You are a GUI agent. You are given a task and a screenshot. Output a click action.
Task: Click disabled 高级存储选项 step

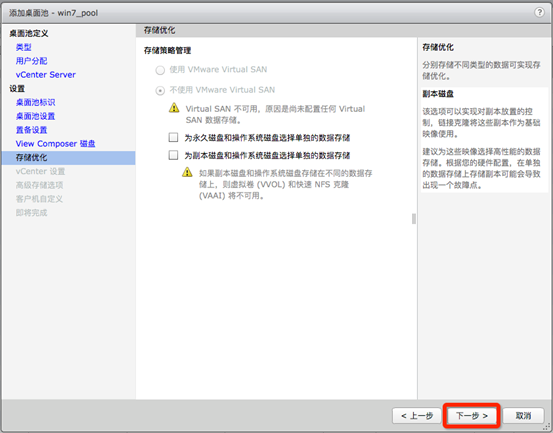click(x=40, y=185)
